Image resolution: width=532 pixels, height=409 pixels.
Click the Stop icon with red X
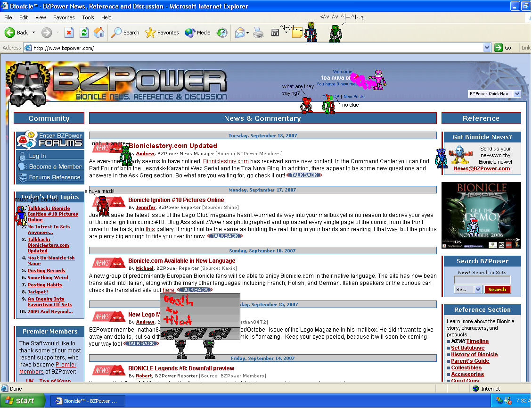click(x=69, y=33)
